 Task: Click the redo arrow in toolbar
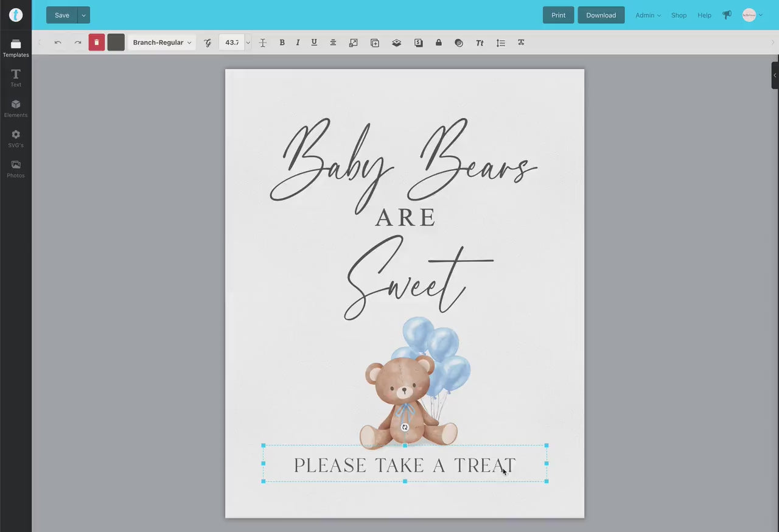(77, 43)
